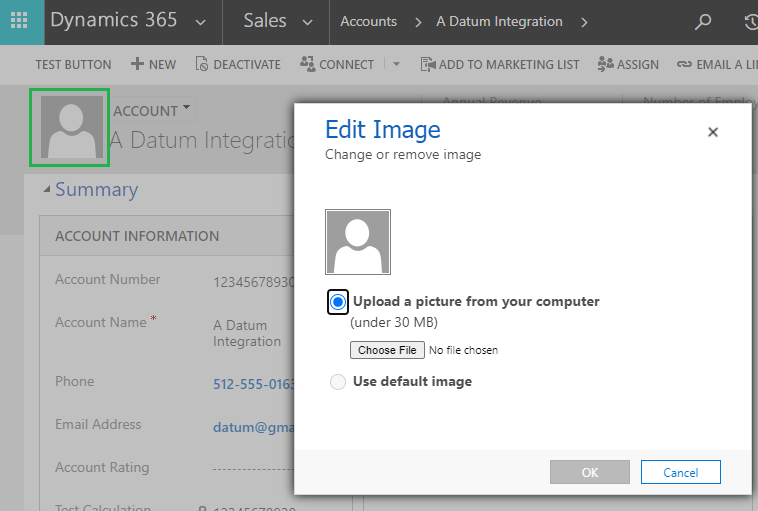Click the Add to Marketing List icon
The width and height of the screenshot is (758, 511).
pos(428,64)
